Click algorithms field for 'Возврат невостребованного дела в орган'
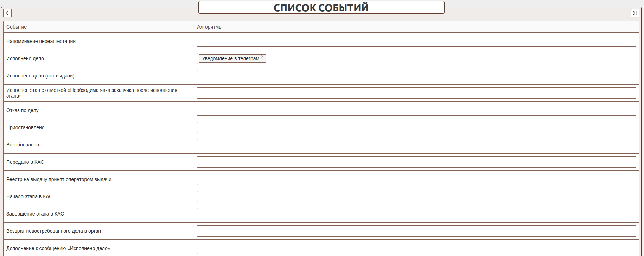This screenshot has width=644, height=256. click(x=416, y=231)
